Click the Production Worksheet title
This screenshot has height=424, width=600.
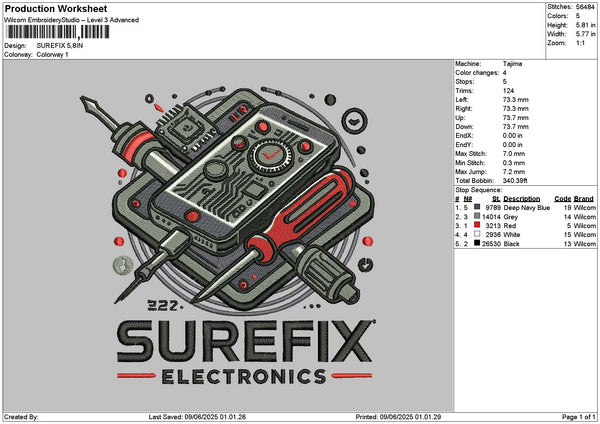coord(56,9)
